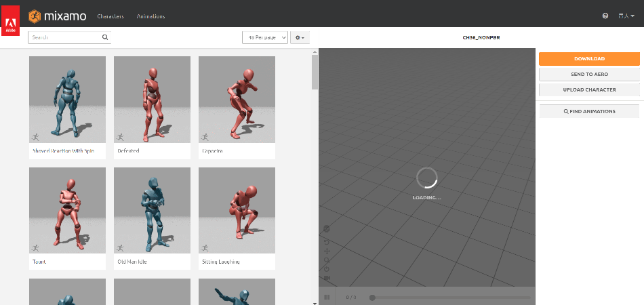644x305 pixels.
Task: Click running-figure icon on Old Man Idle thumbnail
Action: (x=120, y=248)
